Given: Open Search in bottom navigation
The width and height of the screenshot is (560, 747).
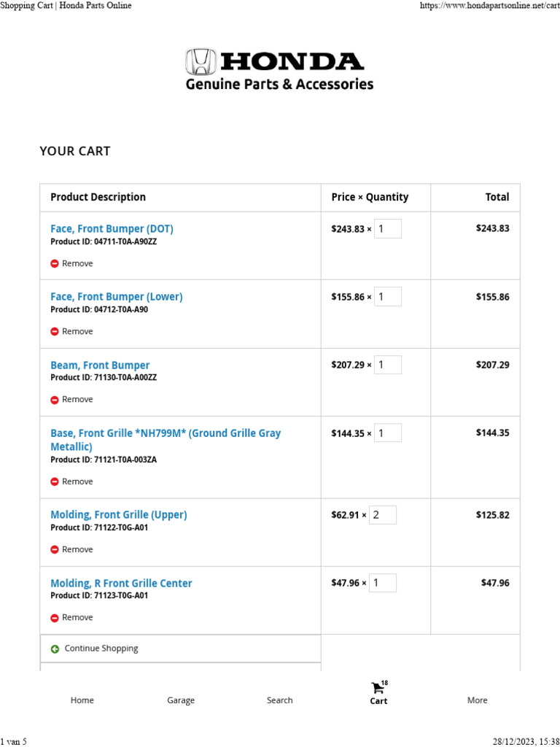Looking at the screenshot, I should (x=279, y=700).
